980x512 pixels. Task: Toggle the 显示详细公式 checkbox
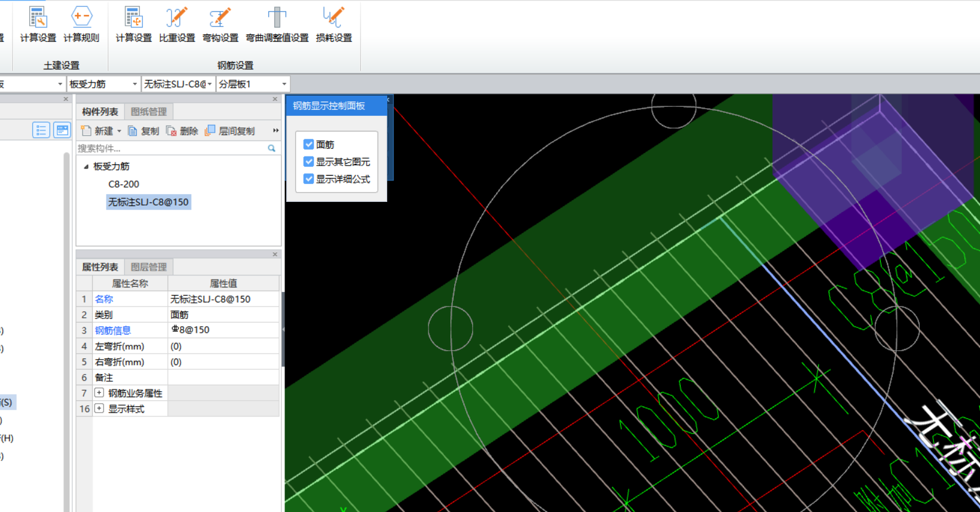(309, 179)
